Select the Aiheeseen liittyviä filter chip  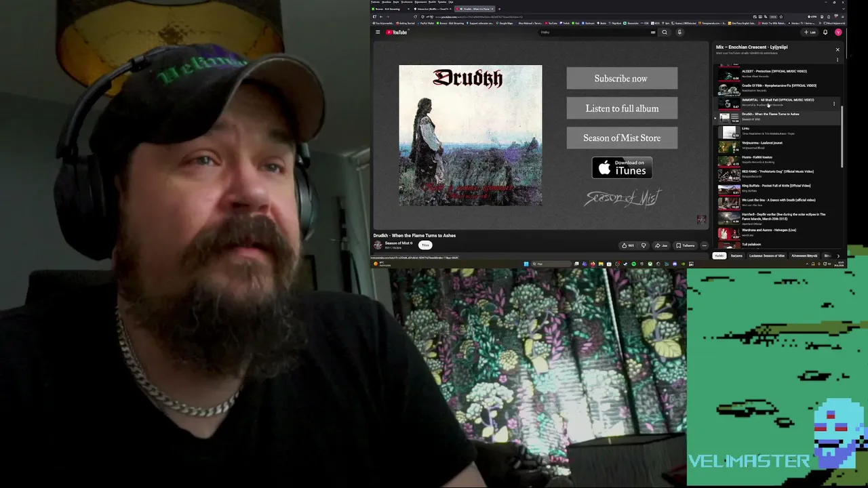click(x=804, y=256)
